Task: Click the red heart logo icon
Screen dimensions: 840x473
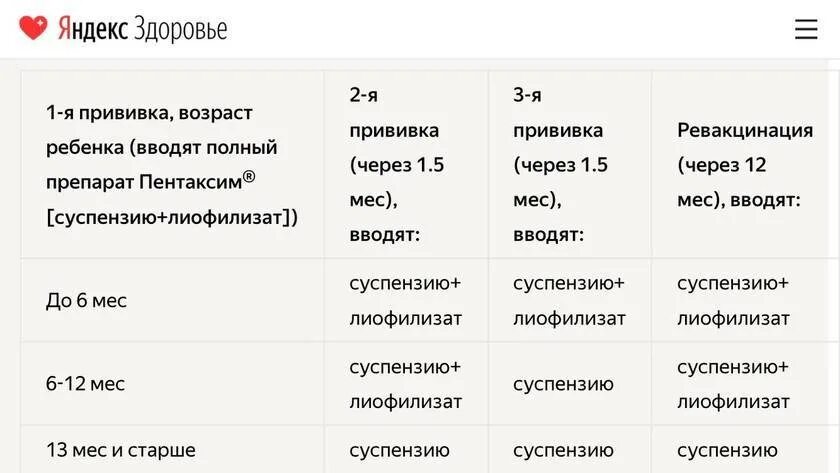Action: coord(33,28)
